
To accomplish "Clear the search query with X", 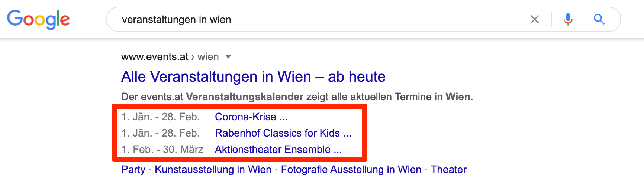I will pos(534,19).
